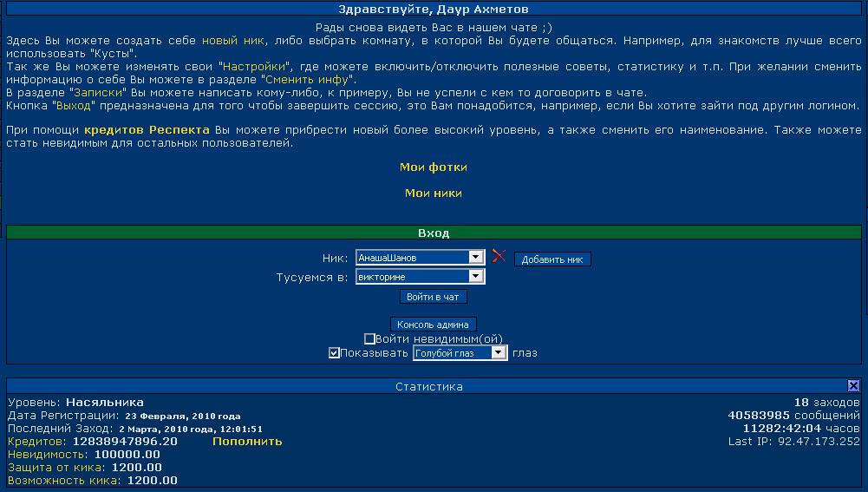The image size is (868, 492).
Task: Open 'Мои фотки' link
Action: pyautogui.click(x=434, y=167)
